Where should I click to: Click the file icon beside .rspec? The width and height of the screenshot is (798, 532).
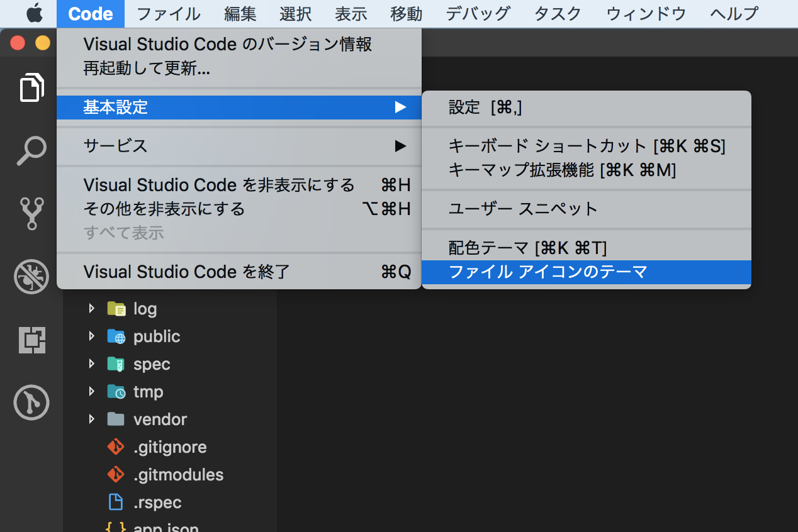pos(115,502)
